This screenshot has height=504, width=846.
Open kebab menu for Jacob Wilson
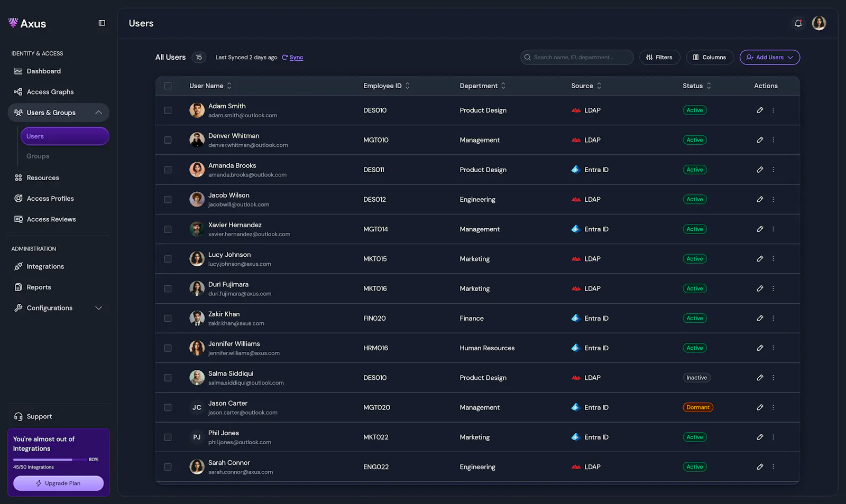(x=773, y=200)
